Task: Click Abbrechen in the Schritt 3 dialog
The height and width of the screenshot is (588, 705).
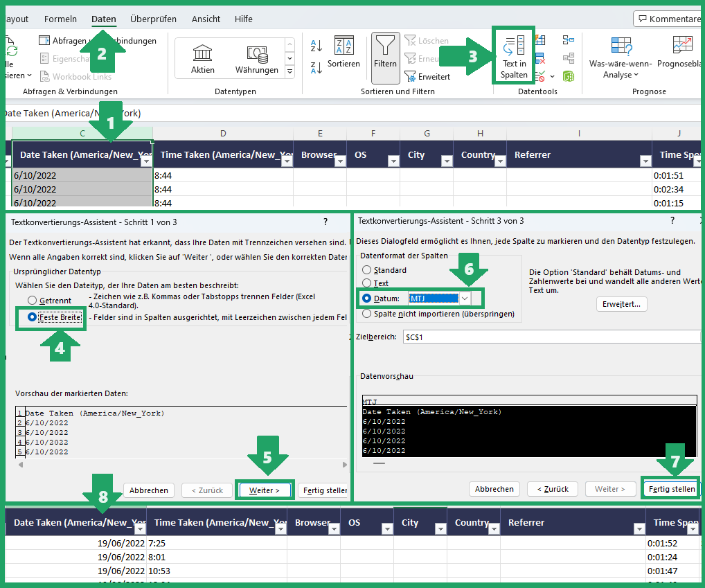Action: (494, 489)
